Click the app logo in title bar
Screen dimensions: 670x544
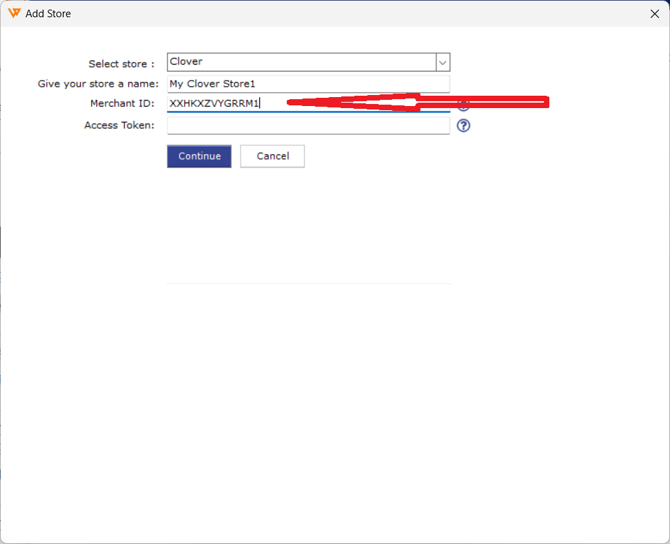(14, 14)
